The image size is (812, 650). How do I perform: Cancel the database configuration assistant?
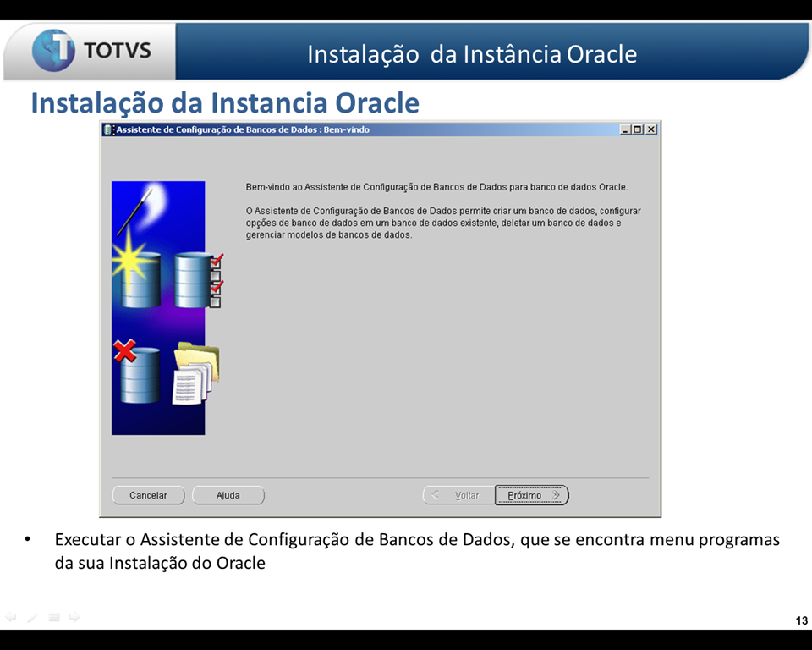148,495
